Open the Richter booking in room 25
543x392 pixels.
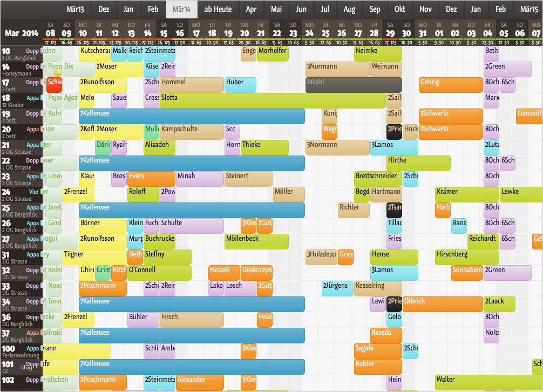pyautogui.click(x=354, y=210)
